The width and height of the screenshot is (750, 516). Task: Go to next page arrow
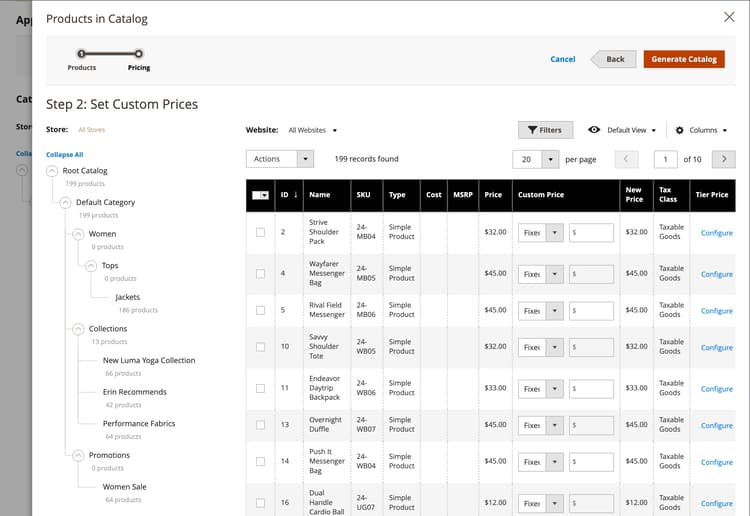tap(724, 159)
